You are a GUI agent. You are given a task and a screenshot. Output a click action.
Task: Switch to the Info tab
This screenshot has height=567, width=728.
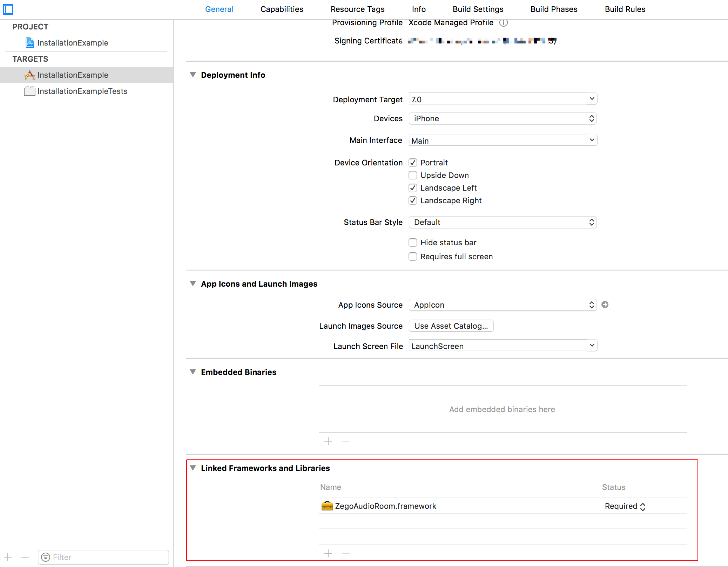click(419, 9)
